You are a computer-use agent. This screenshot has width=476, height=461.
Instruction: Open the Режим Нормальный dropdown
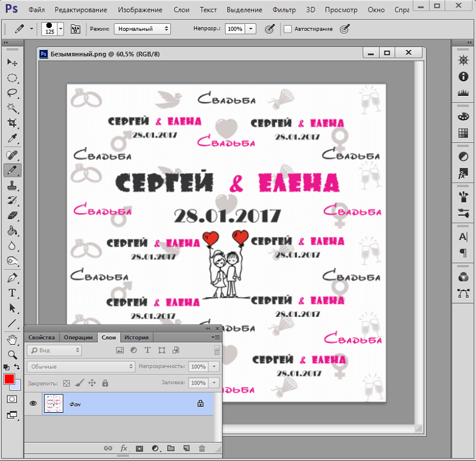(x=143, y=29)
